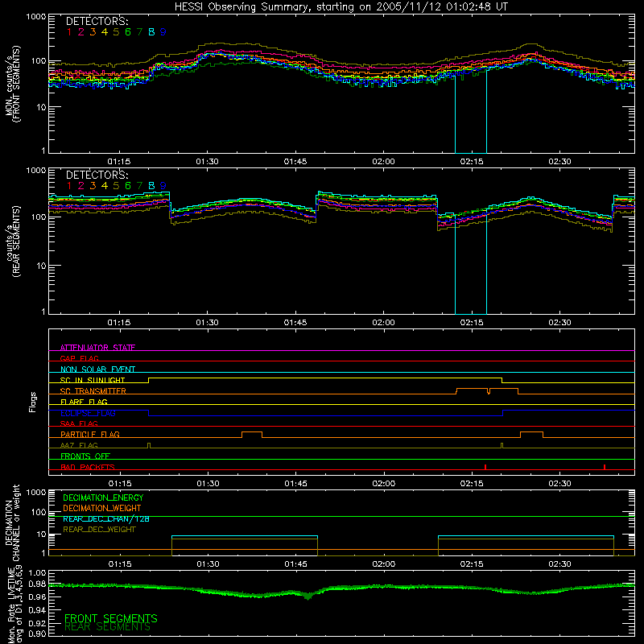Select DETECTORS: label in rear segments plot
Image resolution: width=644 pixels, height=644 pixels.
[97, 175]
